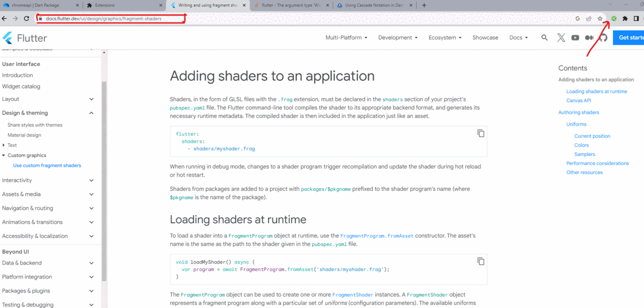Click the green share extension icon
Image resolution: width=644 pixels, height=308 pixels.
coord(614,18)
